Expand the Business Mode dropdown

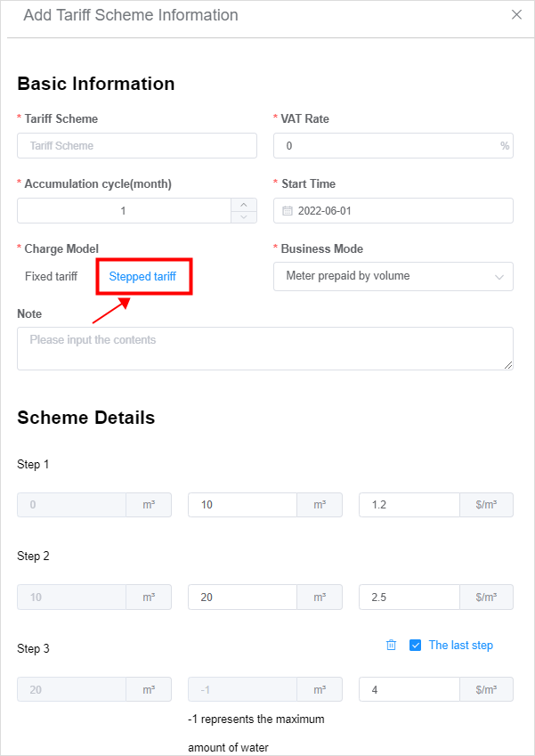click(393, 276)
